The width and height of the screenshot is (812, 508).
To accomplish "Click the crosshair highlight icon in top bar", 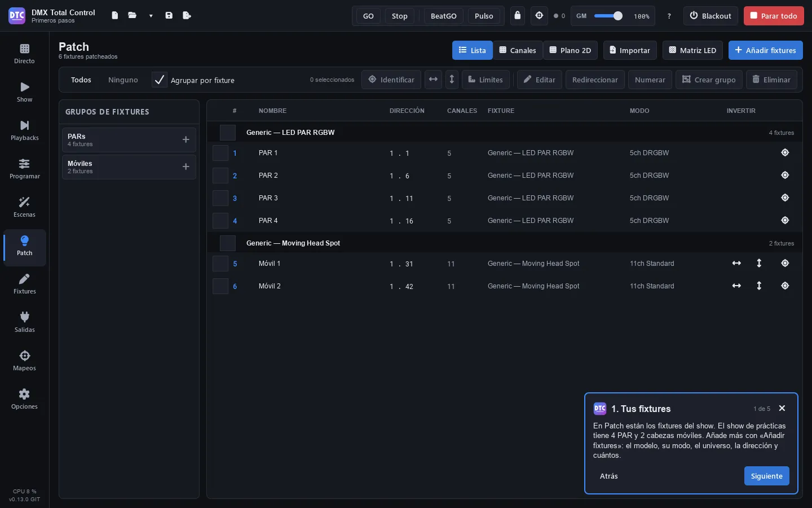I will coord(540,16).
